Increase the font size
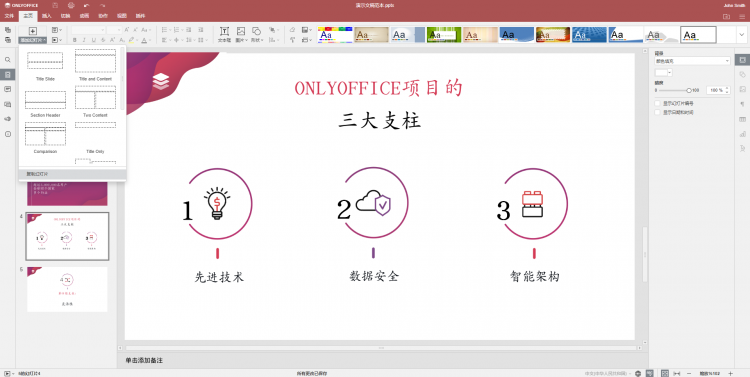Viewport: 750px width, 377px height. (x=127, y=30)
